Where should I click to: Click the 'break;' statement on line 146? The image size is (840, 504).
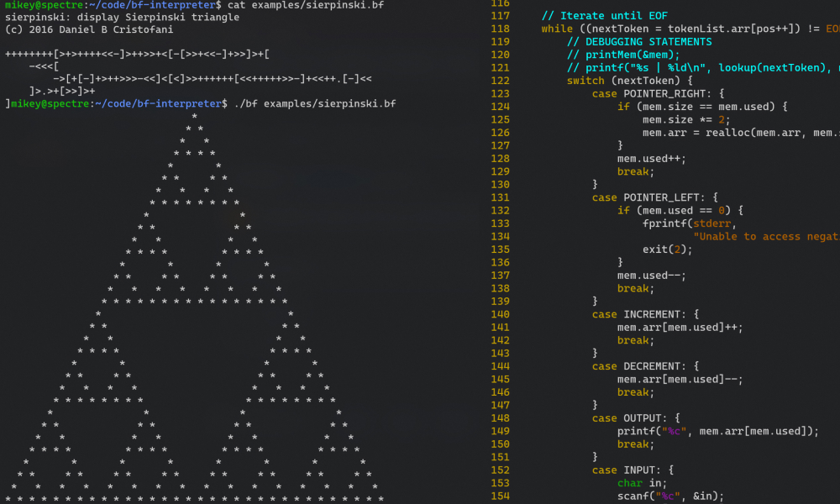tap(636, 392)
